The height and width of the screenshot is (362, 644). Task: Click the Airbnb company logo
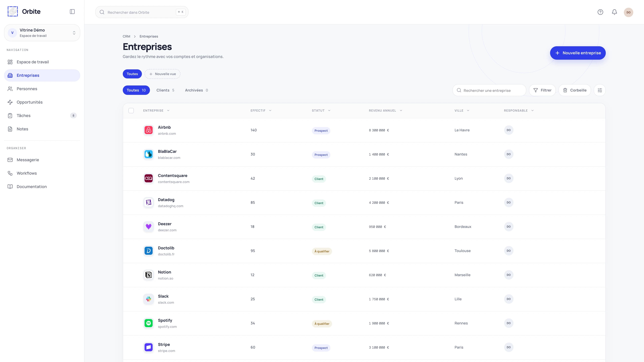(x=148, y=130)
